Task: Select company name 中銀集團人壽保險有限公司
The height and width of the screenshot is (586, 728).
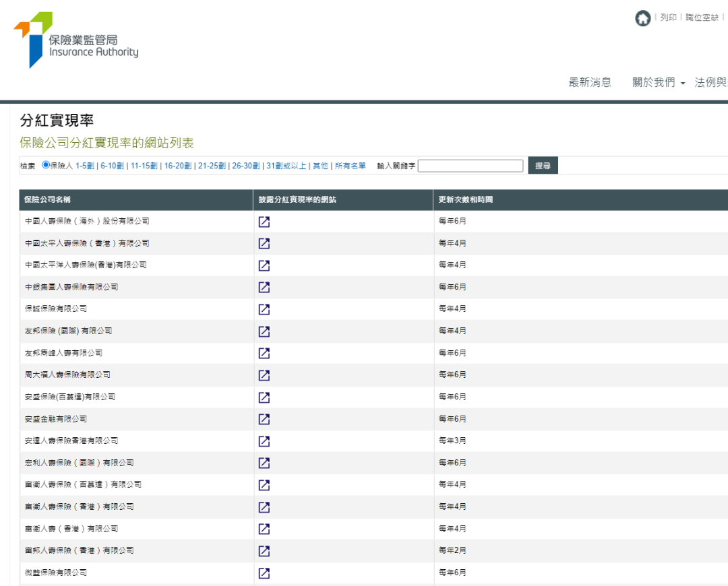Action: [71, 287]
